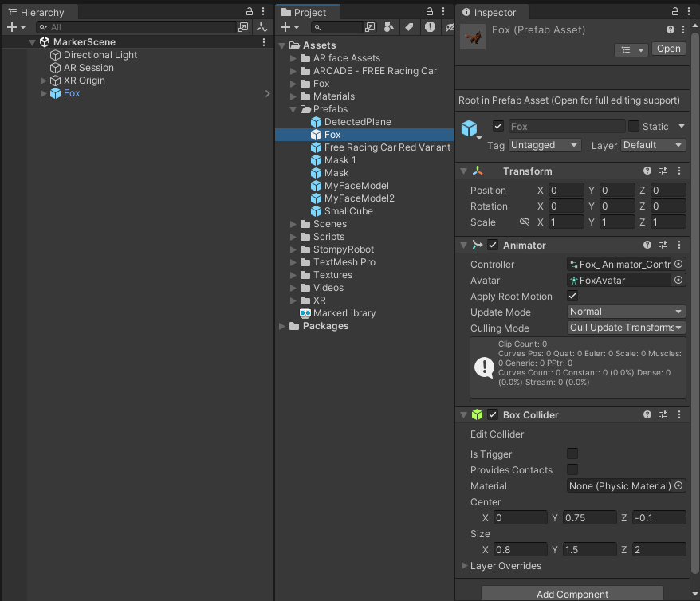Click the Project search-by-label tag icon
Viewport: 700px width, 601px height.
[x=409, y=27]
